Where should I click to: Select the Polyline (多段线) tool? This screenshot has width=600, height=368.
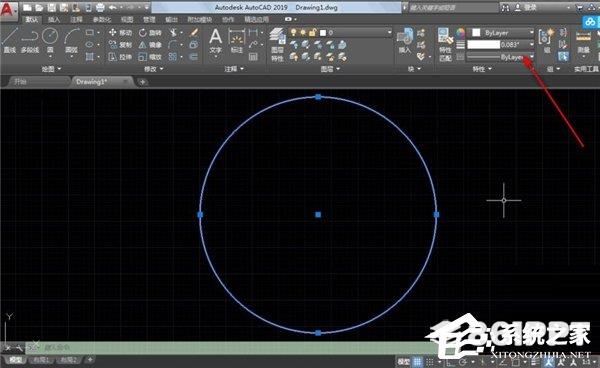[29, 40]
